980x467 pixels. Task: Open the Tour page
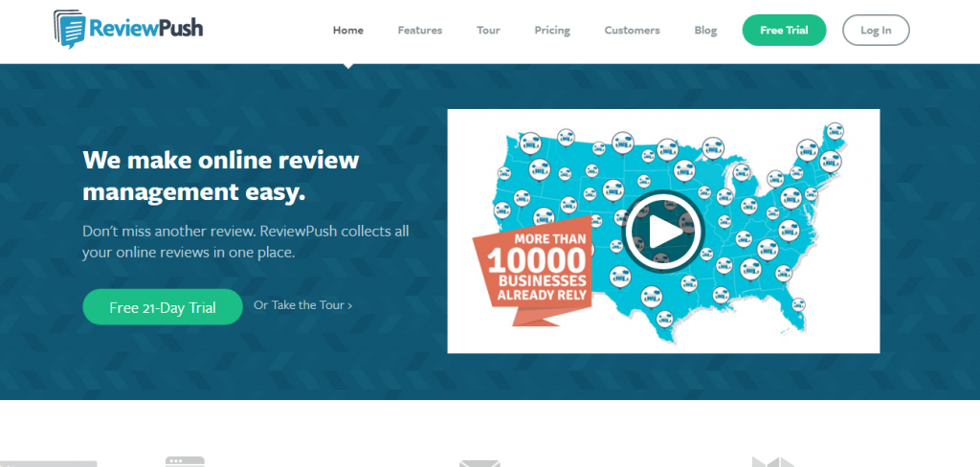tap(488, 30)
